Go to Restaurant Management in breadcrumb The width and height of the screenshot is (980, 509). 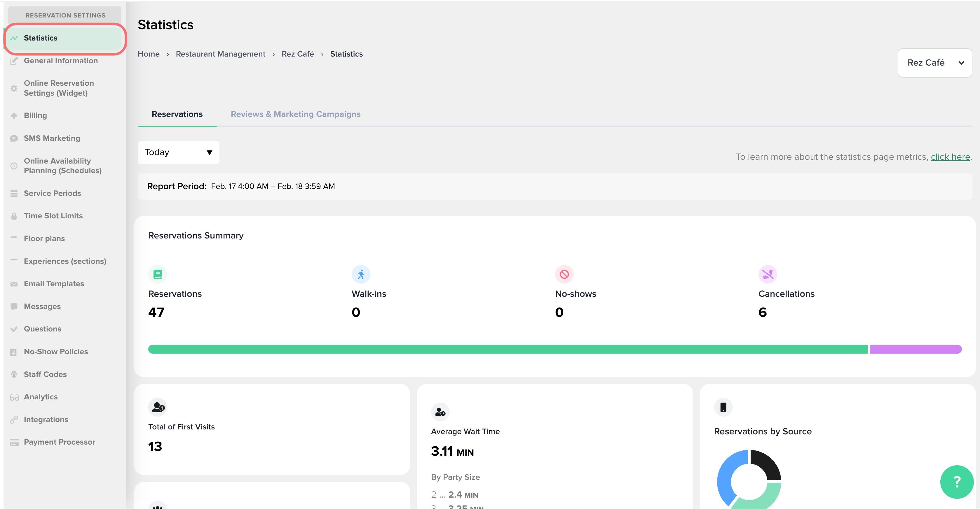[220, 54]
